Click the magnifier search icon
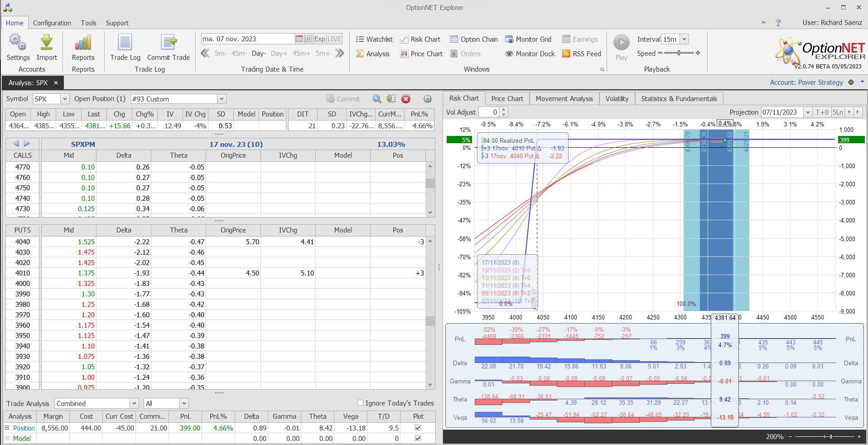 (x=376, y=99)
